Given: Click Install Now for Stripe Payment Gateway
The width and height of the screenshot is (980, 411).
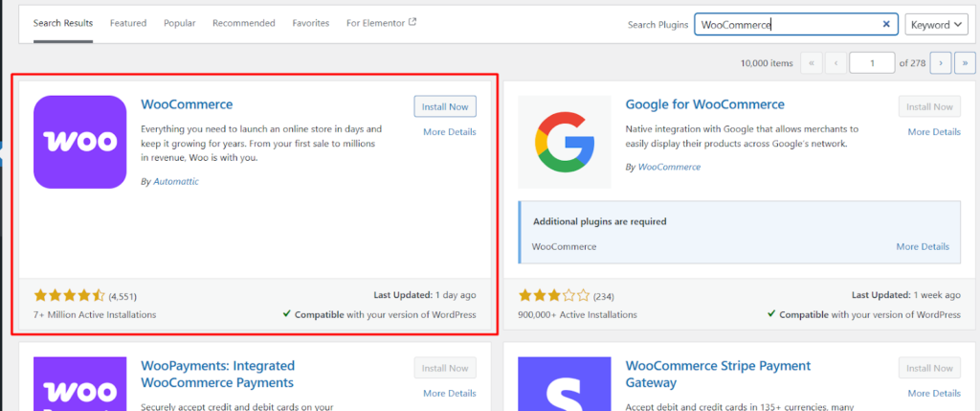Looking at the screenshot, I should (x=930, y=368).
